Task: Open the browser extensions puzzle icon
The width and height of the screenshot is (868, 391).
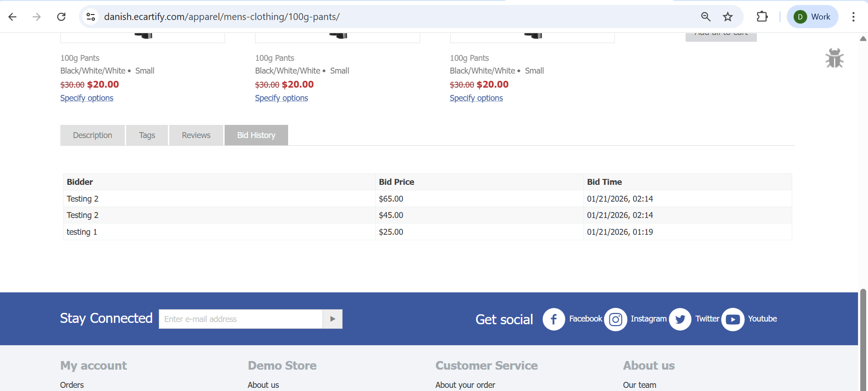Action: 762,17
